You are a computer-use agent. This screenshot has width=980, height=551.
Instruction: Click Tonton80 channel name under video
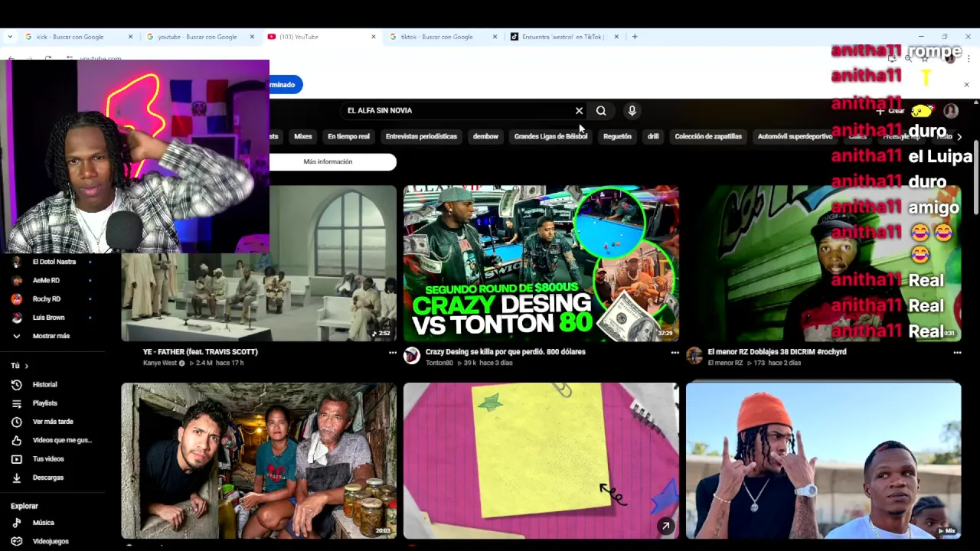(x=439, y=363)
